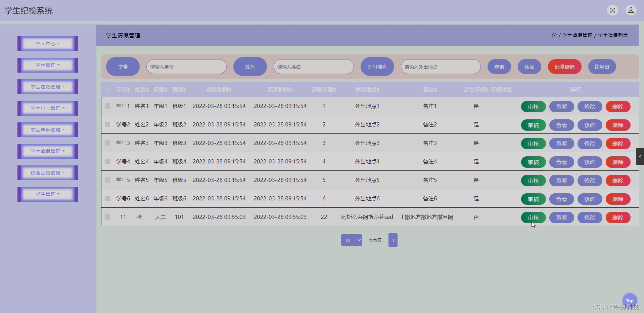Viewport: 644px width, 313px height.
Task: Click the user profile icon top right
Action: coord(631,10)
